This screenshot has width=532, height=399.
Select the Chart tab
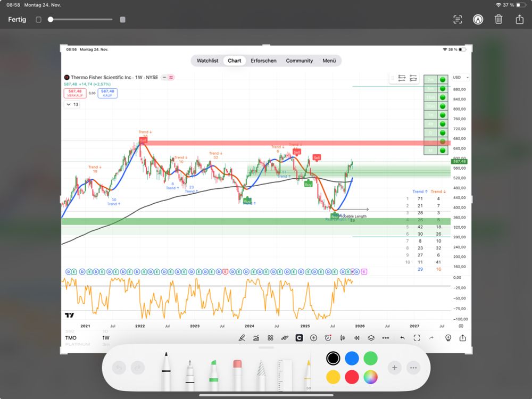235,61
